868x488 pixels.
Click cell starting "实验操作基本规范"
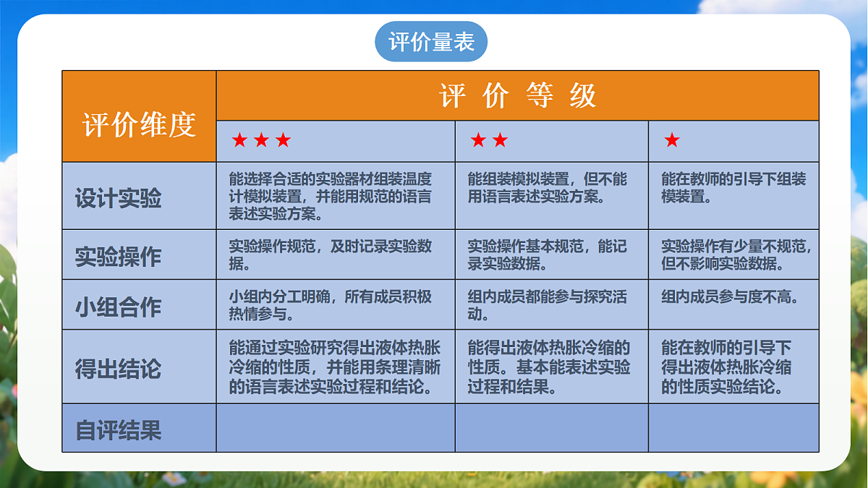pyautogui.click(x=551, y=254)
